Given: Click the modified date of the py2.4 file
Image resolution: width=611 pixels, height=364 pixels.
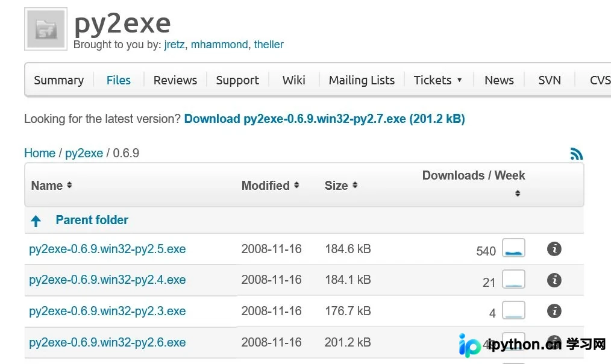Looking at the screenshot, I should [272, 280].
